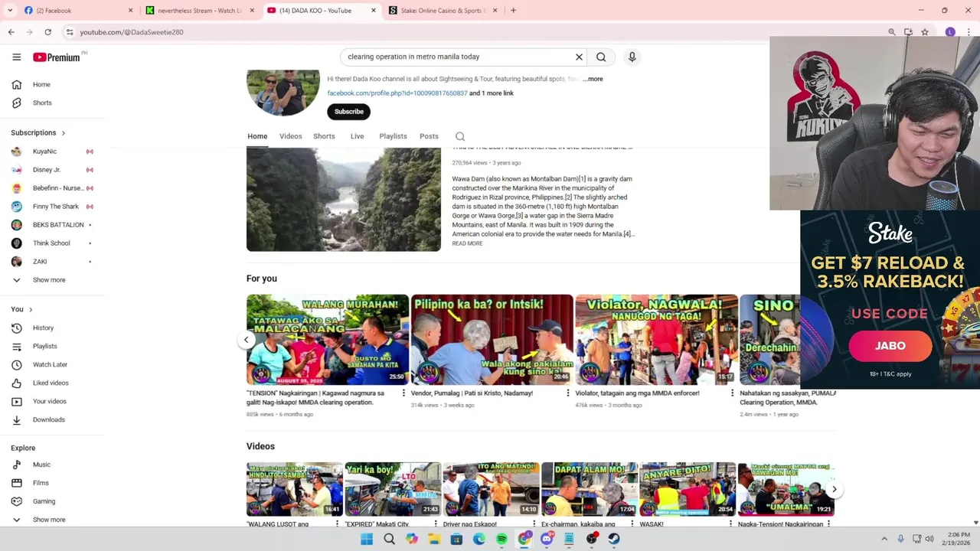Open the YouTube guide hamburger menu
The width and height of the screenshot is (980, 551).
(16, 57)
